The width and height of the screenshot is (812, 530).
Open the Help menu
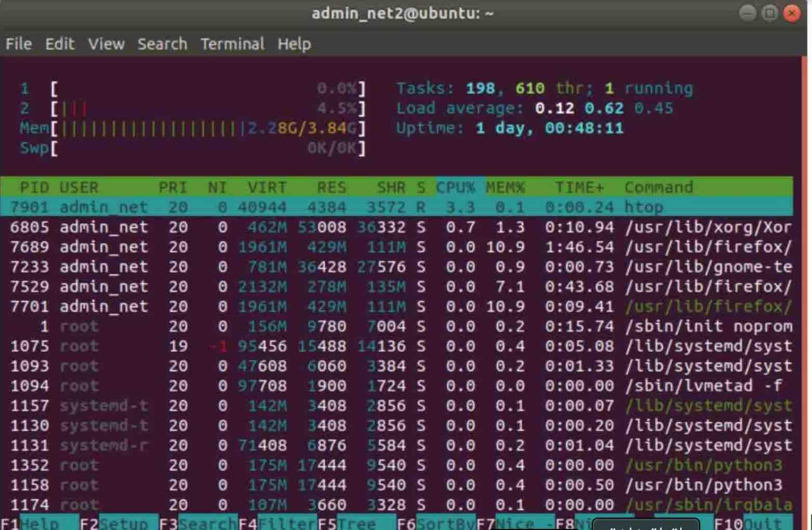294,44
